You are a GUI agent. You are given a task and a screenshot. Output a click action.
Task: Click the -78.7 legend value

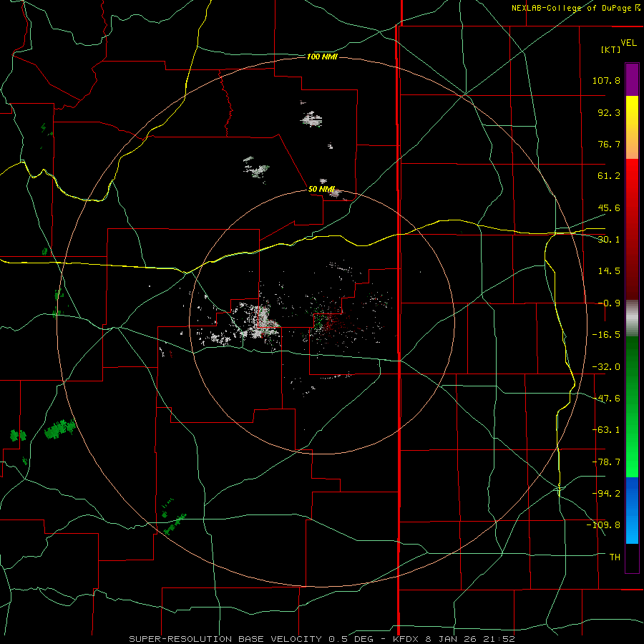[x=606, y=462]
